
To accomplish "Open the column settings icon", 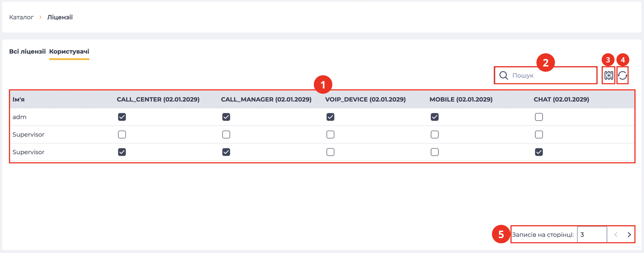I will (608, 75).
